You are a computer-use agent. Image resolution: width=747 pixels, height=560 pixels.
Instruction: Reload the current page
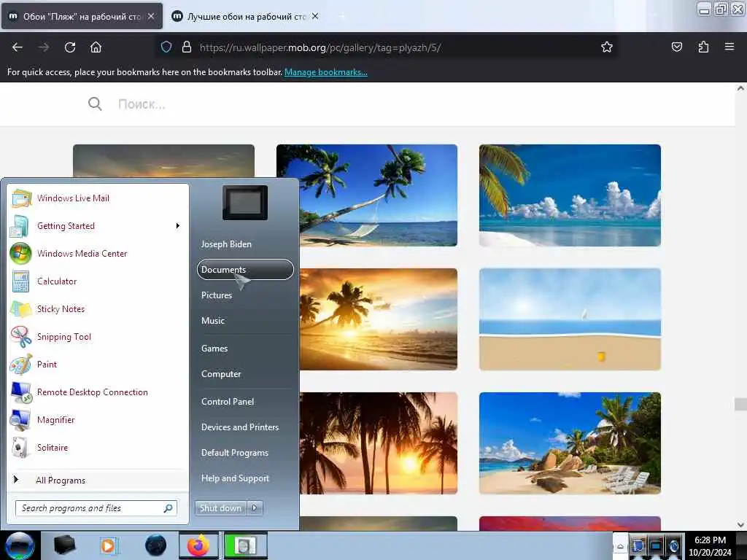click(70, 47)
